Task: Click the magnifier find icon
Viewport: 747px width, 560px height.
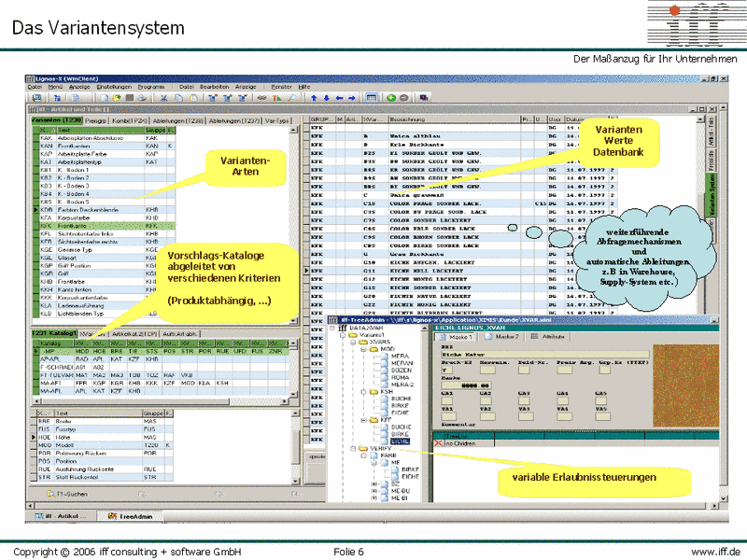Action: (x=291, y=98)
